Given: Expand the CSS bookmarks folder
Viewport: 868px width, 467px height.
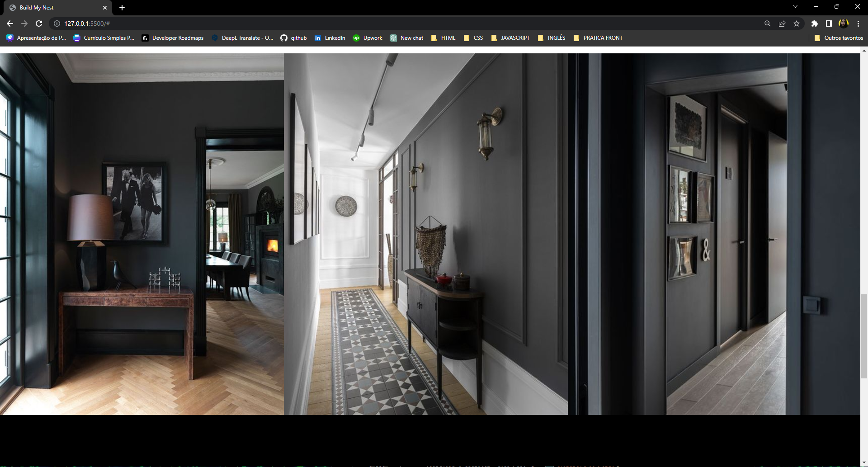Looking at the screenshot, I should click(x=473, y=38).
